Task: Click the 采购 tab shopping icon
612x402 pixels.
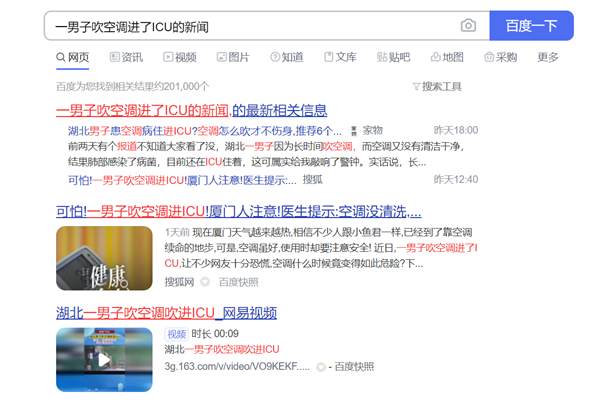Action: (x=489, y=57)
